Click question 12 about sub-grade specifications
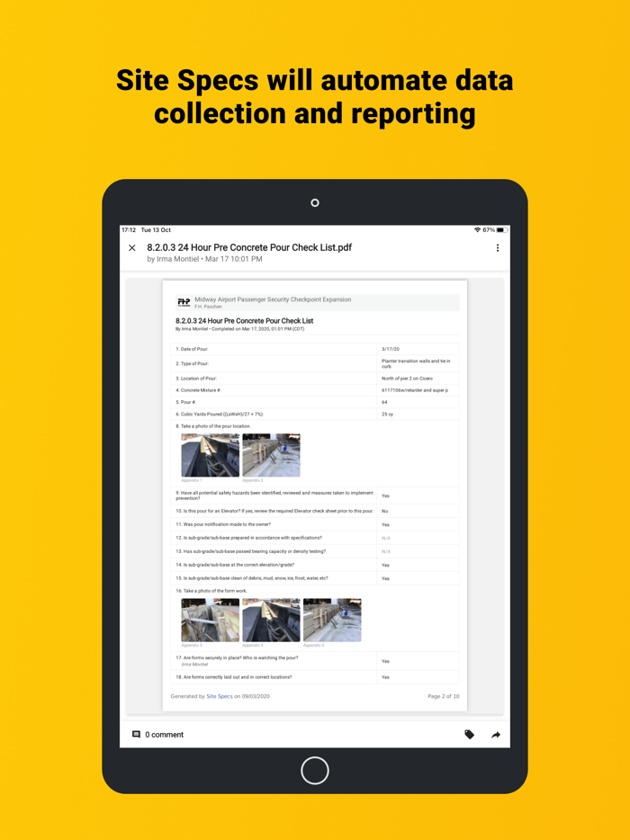Screen dimensions: 630x840 pos(248,538)
